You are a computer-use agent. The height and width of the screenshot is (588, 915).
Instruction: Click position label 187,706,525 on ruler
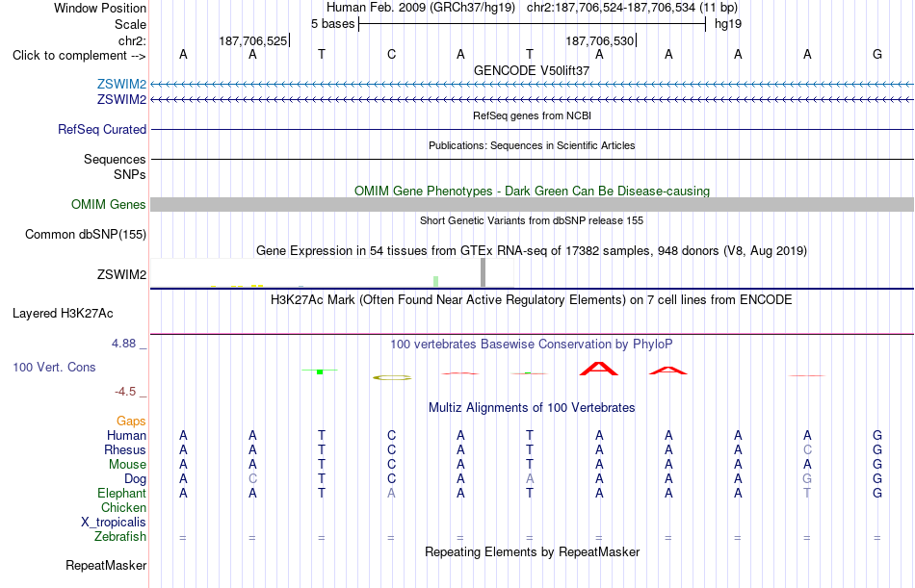pos(253,40)
